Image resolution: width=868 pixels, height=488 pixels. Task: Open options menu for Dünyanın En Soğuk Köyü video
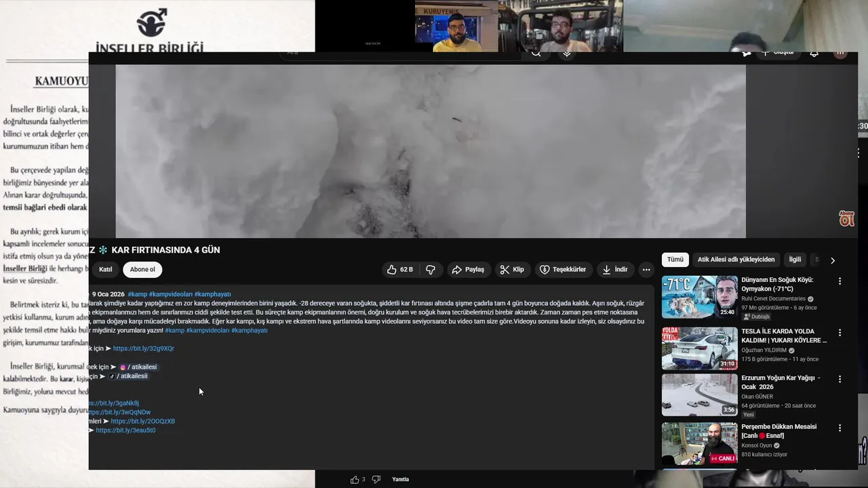[x=840, y=281]
